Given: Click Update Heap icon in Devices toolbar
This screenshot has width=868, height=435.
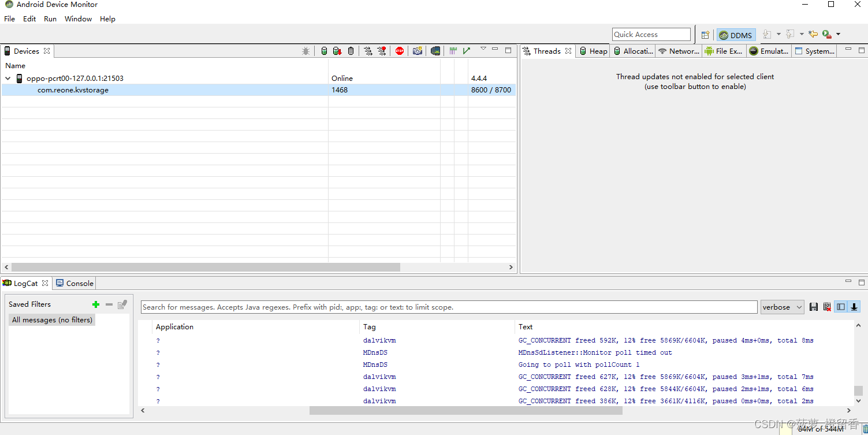Looking at the screenshot, I should 324,51.
